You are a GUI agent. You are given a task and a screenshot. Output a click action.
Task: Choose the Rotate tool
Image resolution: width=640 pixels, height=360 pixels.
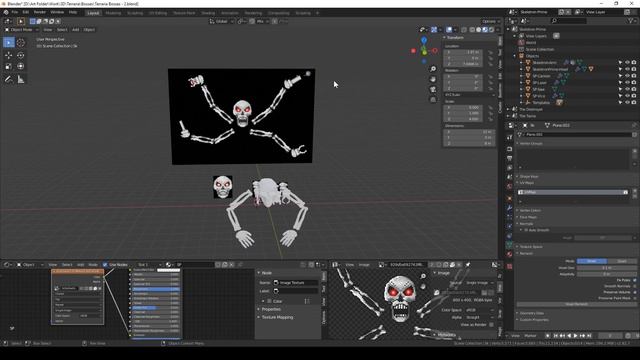pos(21,55)
